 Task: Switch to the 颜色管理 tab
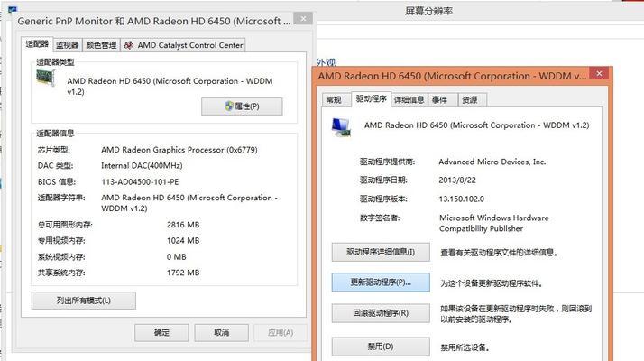(101, 45)
